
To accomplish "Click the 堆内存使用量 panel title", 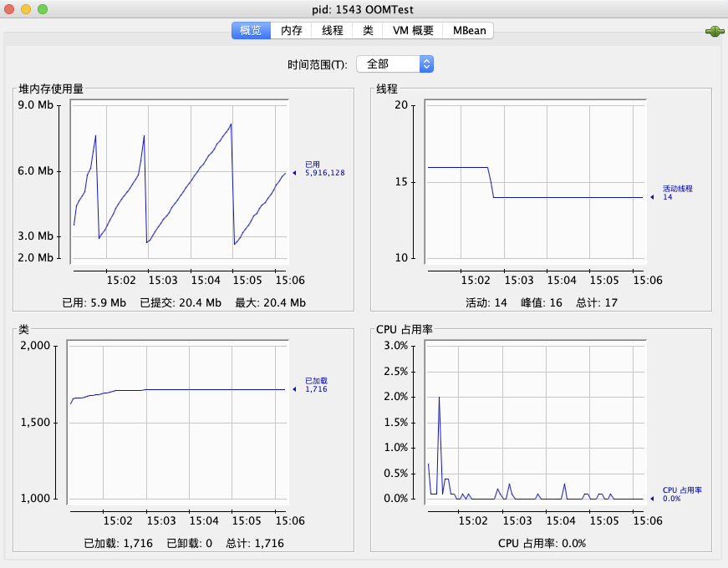I will coord(51,89).
